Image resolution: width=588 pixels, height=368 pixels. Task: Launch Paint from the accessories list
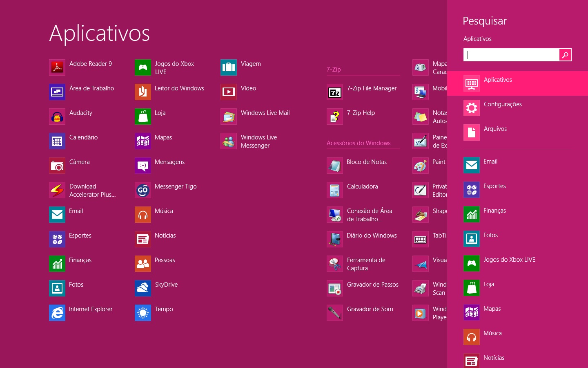421,166
